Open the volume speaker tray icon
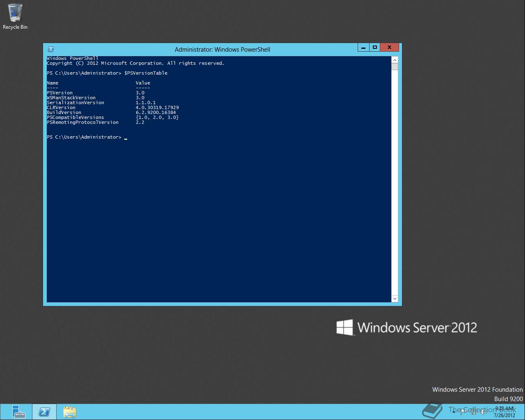This screenshot has height=420, width=525. 484,412
